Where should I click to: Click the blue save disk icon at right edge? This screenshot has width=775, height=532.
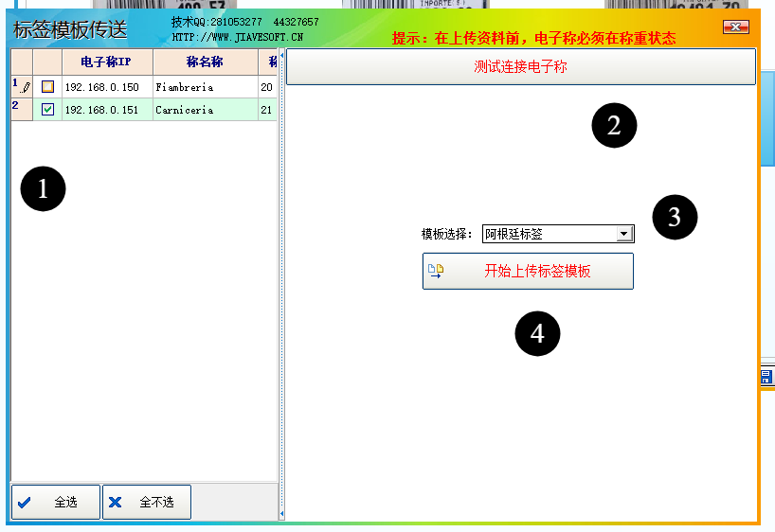click(766, 377)
